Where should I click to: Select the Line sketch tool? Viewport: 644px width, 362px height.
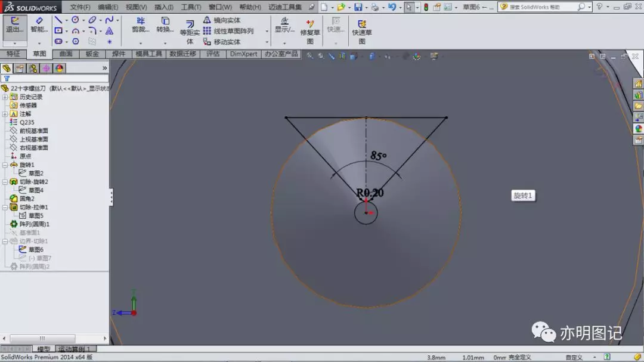pyautogui.click(x=58, y=20)
